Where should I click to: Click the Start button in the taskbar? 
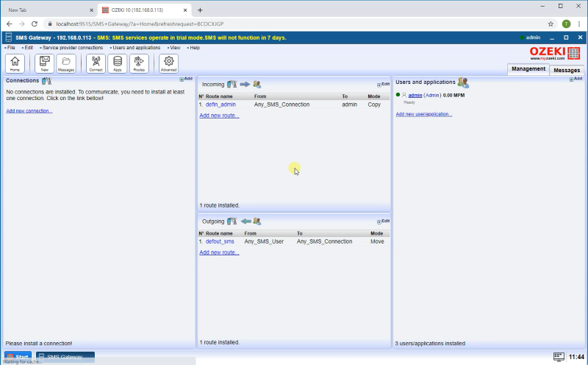18,356
